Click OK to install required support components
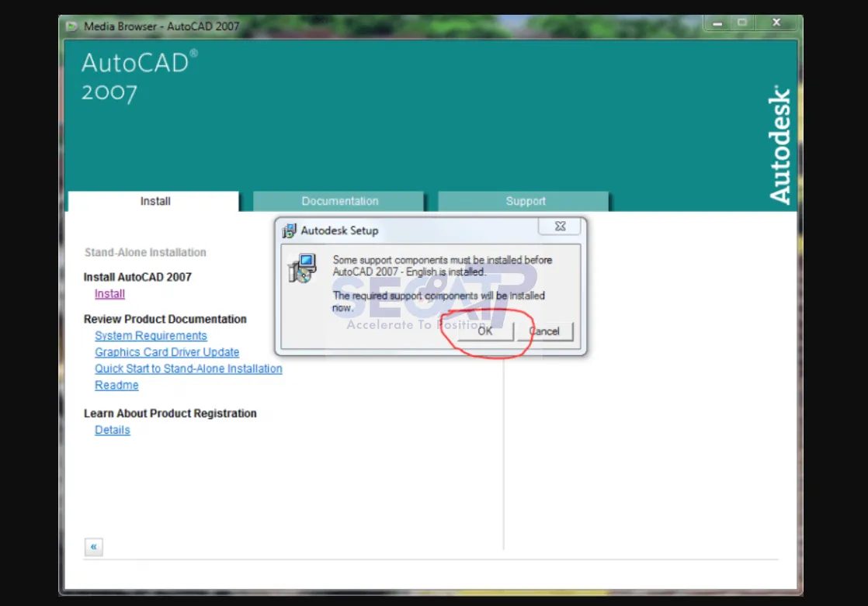The height and width of the screenshot is (606, 868). (484, 331)
